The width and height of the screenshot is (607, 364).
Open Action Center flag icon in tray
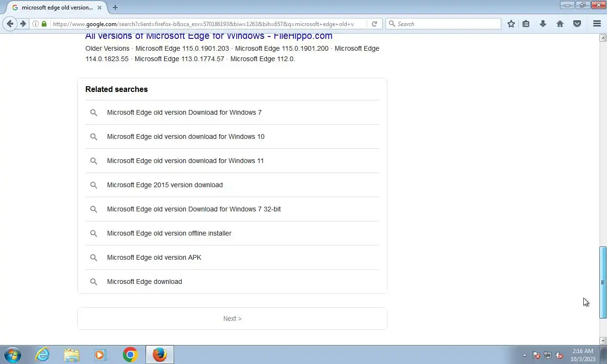[x=536, y=355]
